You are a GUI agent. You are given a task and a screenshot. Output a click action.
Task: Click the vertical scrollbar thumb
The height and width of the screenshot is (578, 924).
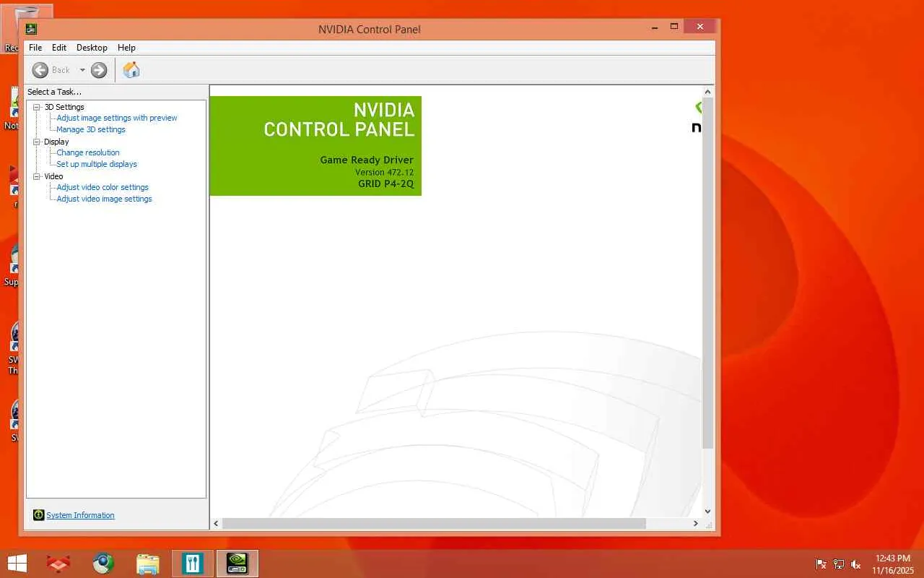[x=707, y=273]
